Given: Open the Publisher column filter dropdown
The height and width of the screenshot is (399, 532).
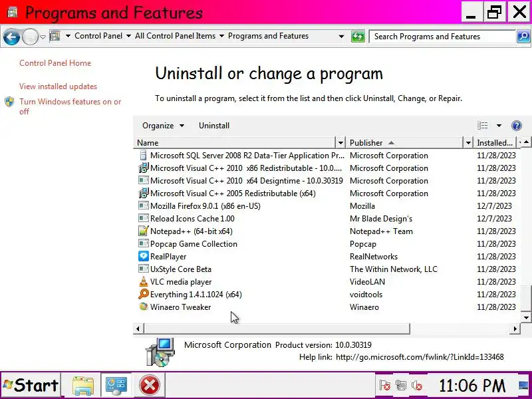Looking at the screenshot, I should (x=468, y=143).
